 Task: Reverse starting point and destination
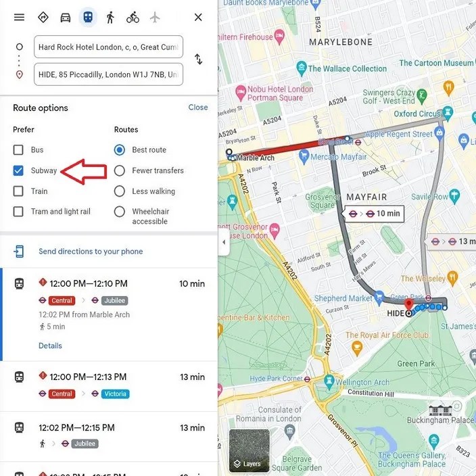coord(198,59)
